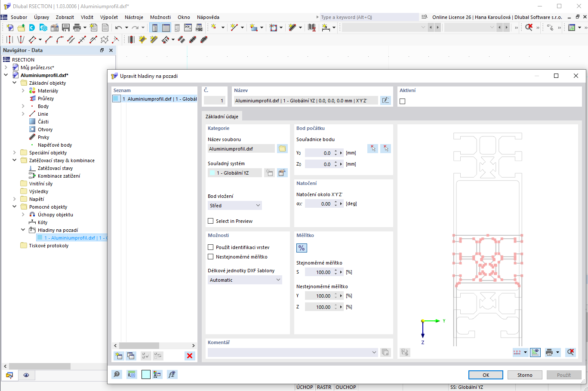The height and width of the screenshot is (391, 588).
Task: Toggle the Aktivní checkbox
Action: [403, 101]
